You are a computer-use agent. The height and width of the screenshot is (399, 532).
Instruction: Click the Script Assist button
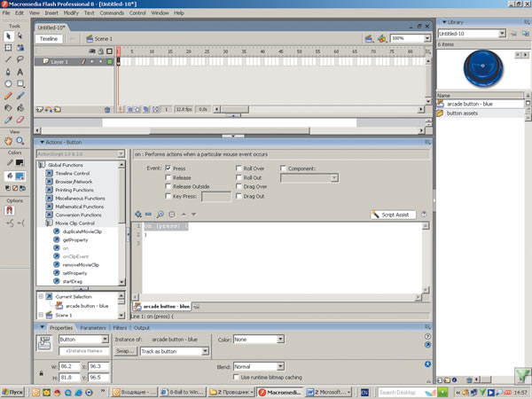pos(391,215)
